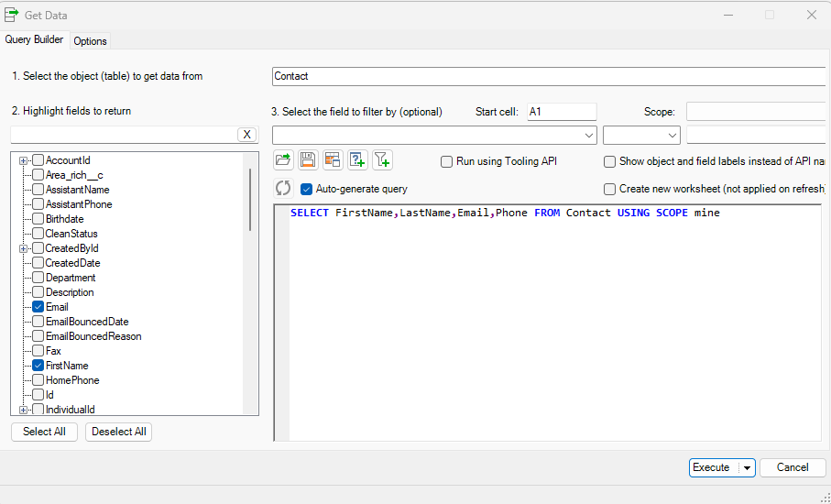Uncheck the Auto-generate query checkbox
Viewport: 831px width, 504px height.
307,189
